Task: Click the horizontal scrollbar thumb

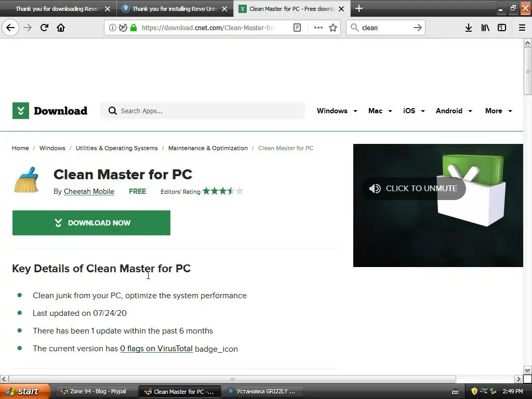Action: (232, 379)
